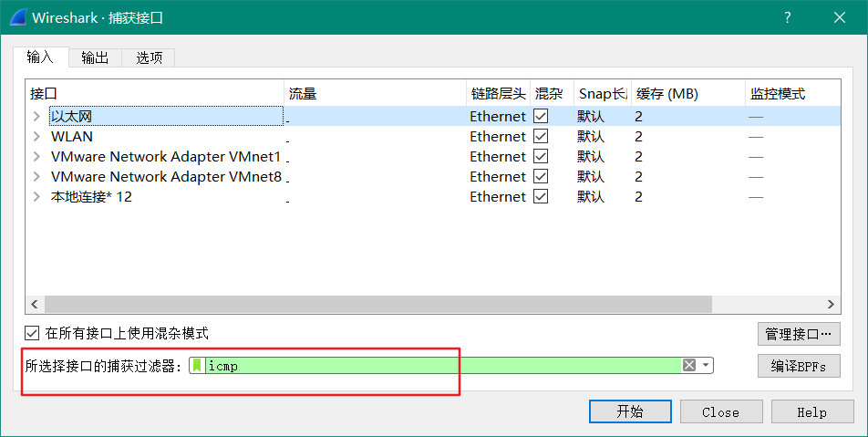Select the WLAN interface name
This screenshot has width=868, height=437.
pos(72,136)
